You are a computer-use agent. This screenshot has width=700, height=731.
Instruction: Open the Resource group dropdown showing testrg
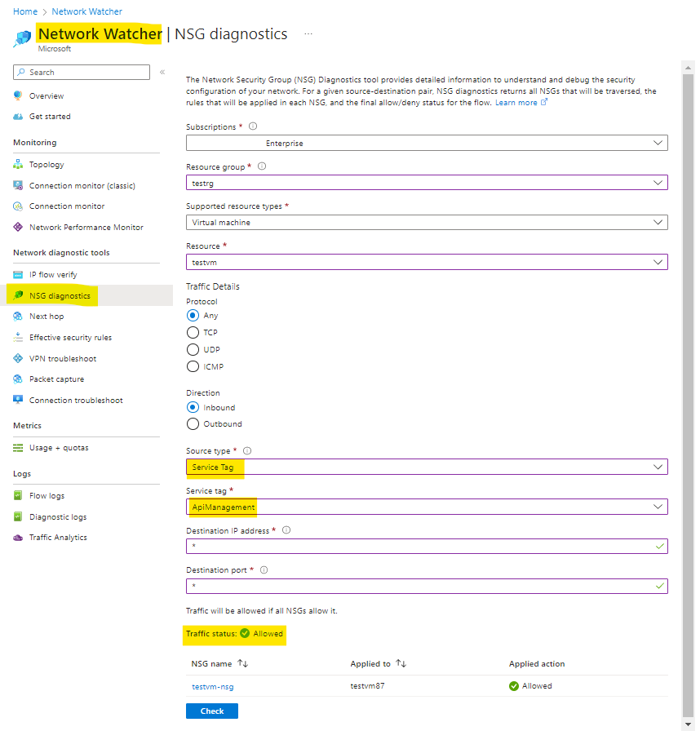point(427,183)
